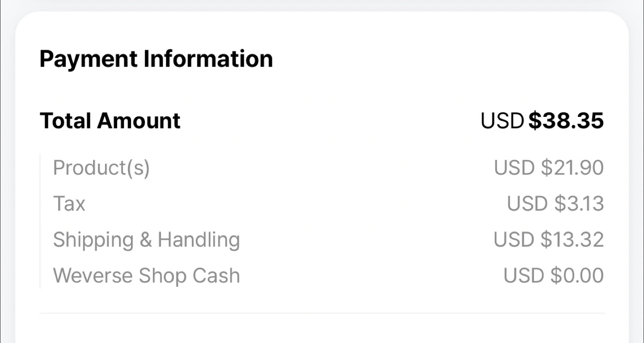This screenshot has width=644, height=343.
Task: Click the product price USD $21.90
Action: [x=549, y=168]
